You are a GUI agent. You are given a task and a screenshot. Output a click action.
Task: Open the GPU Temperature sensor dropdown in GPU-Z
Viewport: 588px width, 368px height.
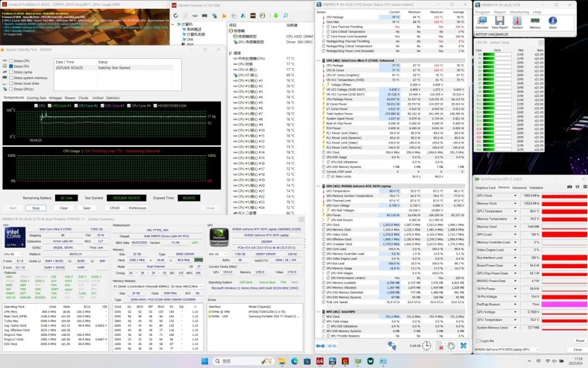pyautogui.click(x=515, y=212)
